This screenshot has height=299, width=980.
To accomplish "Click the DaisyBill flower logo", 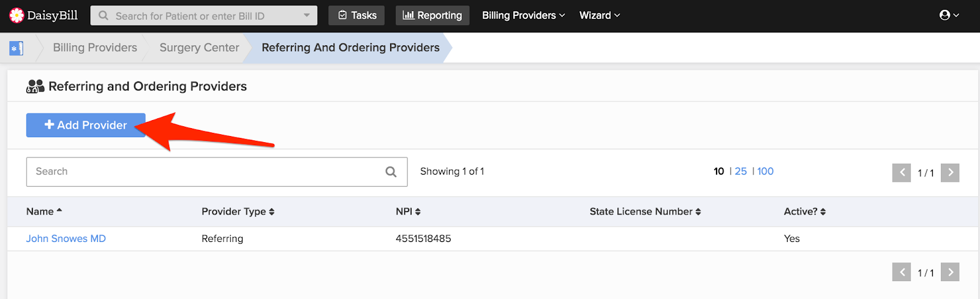I will point(17,15).
